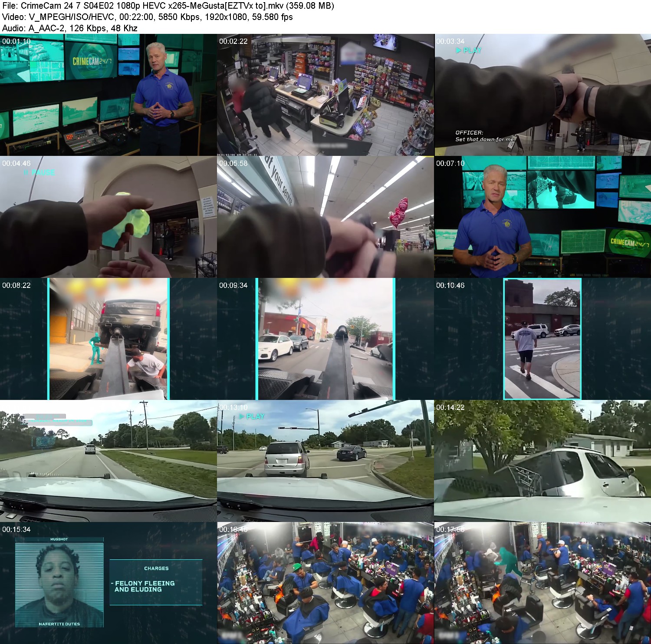
Task: Click the 'PLAY' overlay in the 00:03:34 frame
Action: [469, 50]
